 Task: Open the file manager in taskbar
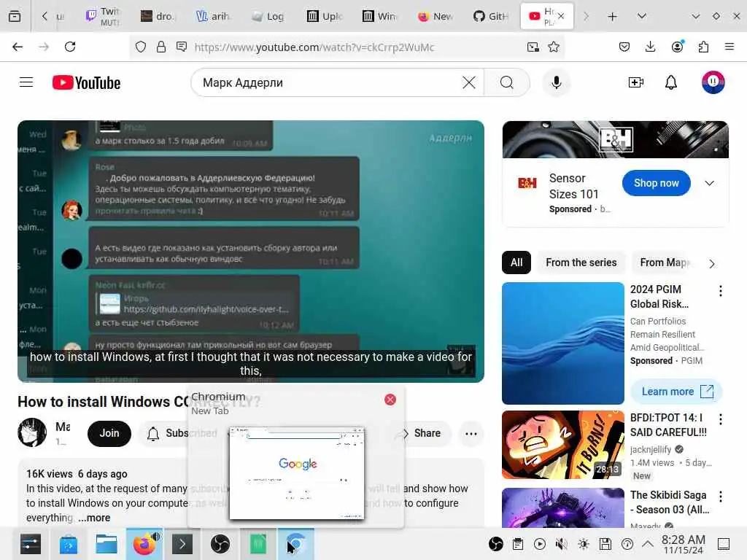(106, 544)
